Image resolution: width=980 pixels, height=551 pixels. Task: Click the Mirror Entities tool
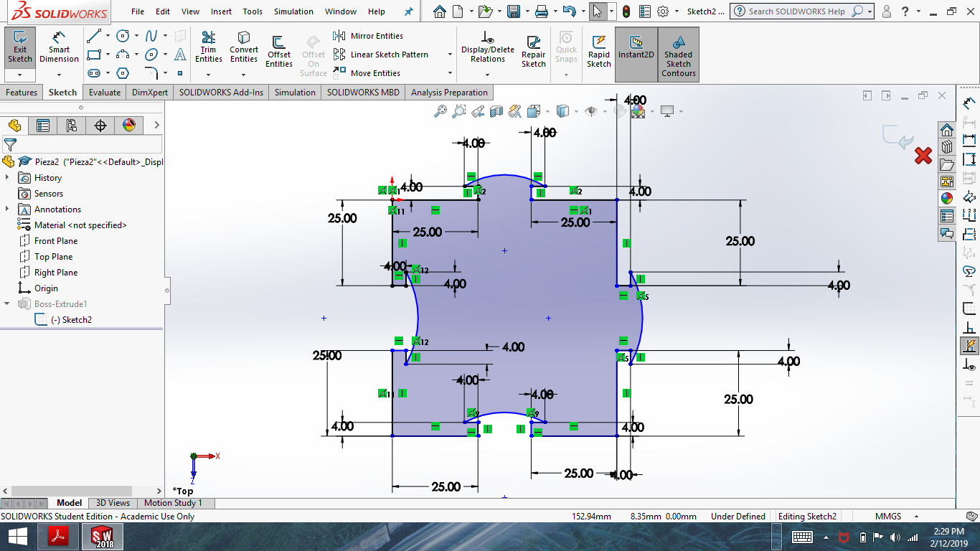(x=368, y=36)
